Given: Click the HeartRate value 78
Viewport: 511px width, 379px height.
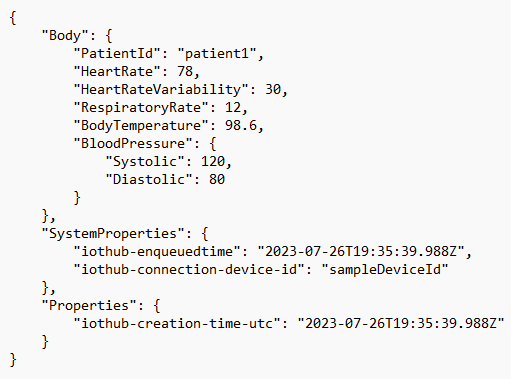Looking at the screenshot, I should tap(185, 71).
